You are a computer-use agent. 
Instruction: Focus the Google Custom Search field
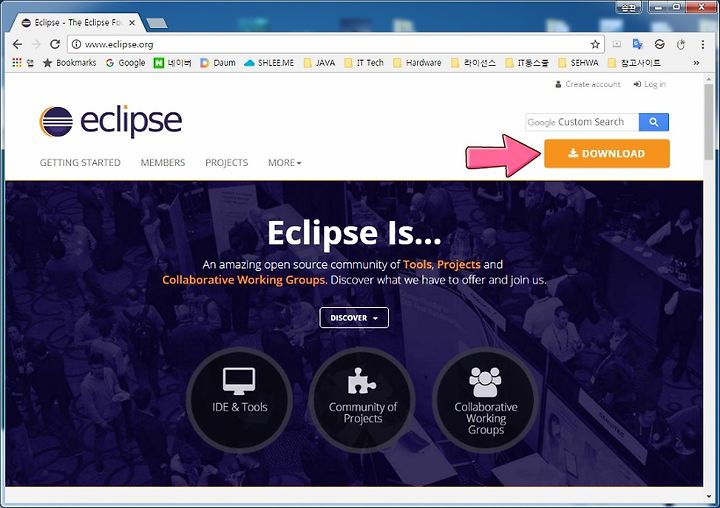tap(582, 122)
